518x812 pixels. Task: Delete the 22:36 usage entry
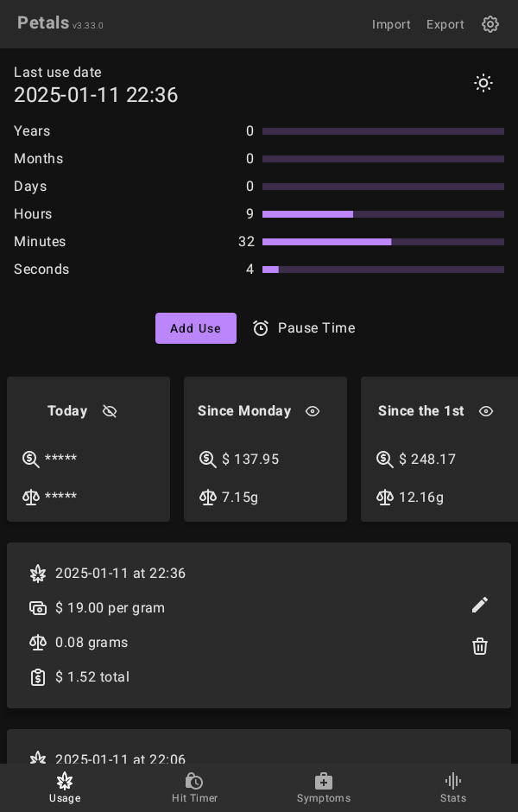pyautogui.click(x=480, y=646)
